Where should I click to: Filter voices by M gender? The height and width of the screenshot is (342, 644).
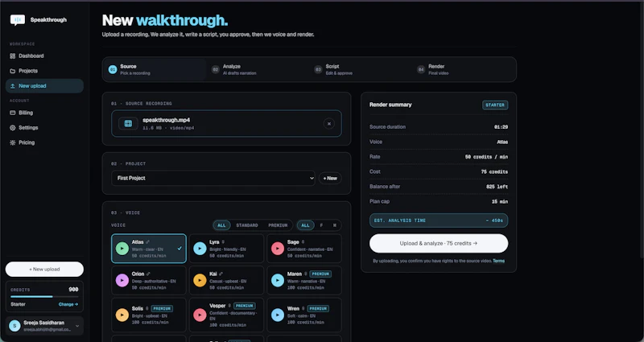pos(335,225)
